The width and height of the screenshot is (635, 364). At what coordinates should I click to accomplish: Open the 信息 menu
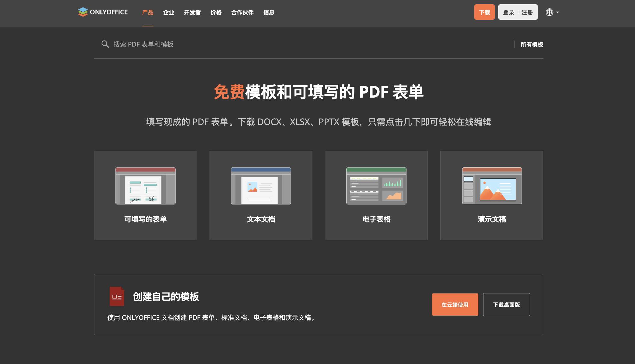[269, 13]
